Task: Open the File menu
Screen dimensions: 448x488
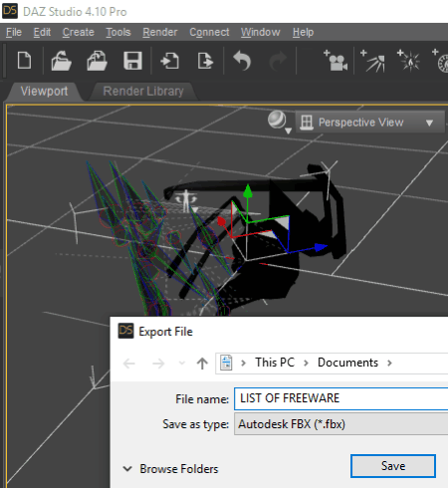Action: point(14,32)
